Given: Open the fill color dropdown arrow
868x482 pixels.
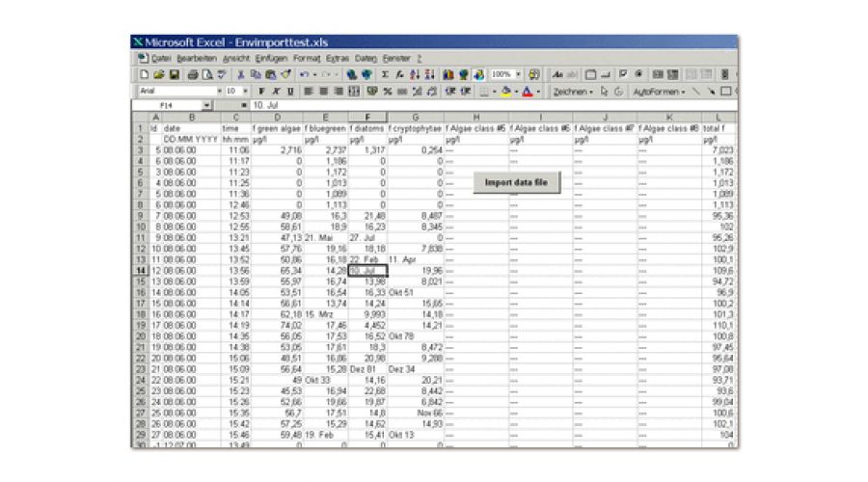Looking at the screenshot, I should pyautogui.click(x=517, y=92).
